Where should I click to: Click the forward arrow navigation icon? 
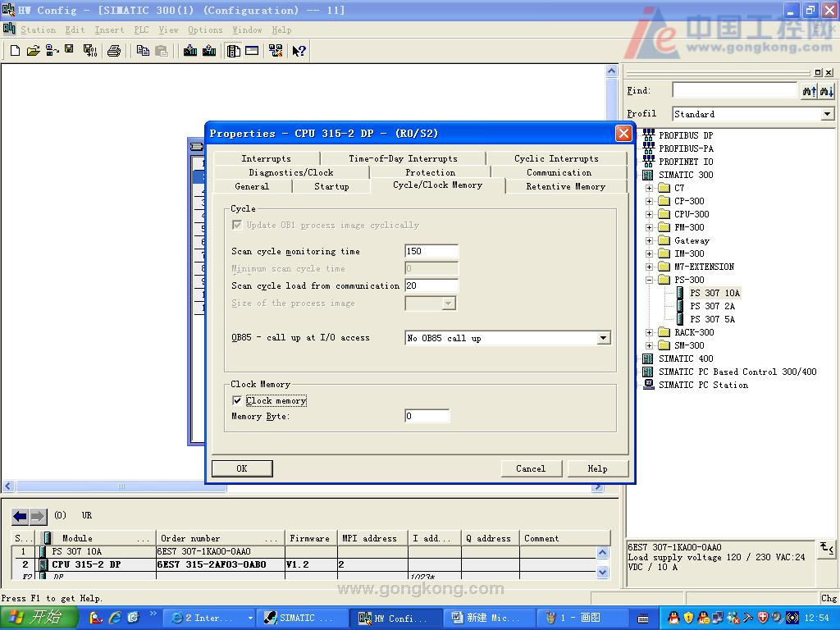38,517
